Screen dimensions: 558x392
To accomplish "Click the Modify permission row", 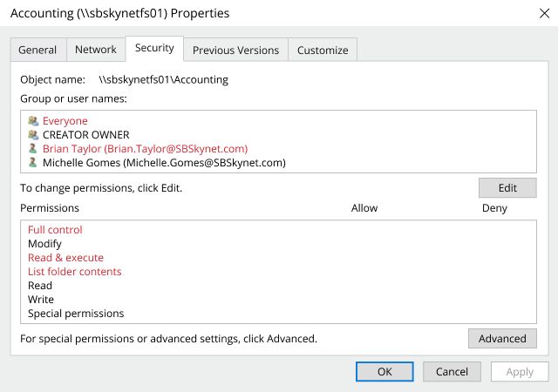I will (x=44, y=244).
